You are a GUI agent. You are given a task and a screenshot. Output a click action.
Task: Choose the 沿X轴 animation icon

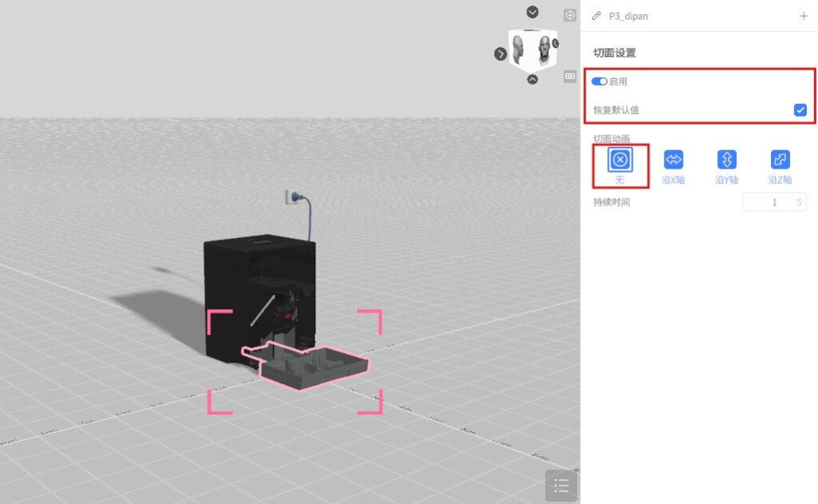tap(673, 160)
